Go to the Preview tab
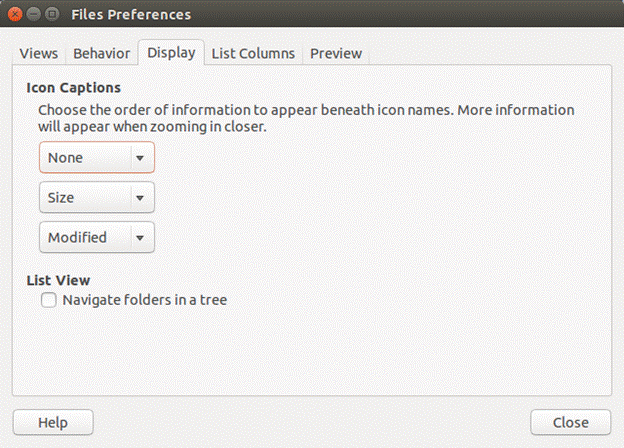Screen dimensions: 624x448 coord(336,53)
